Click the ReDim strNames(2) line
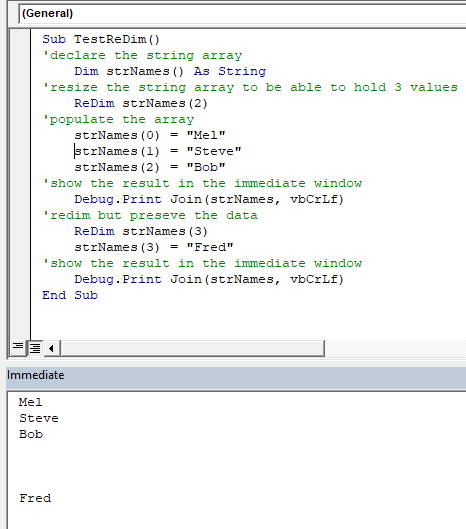Image resolution: width=466 pixels, height=529 pixels. tap(141, 103)
